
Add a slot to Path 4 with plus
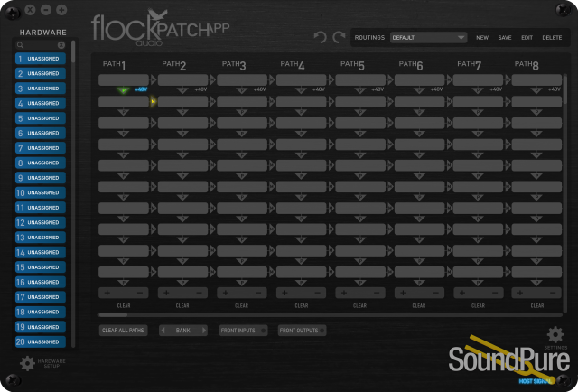tap(284, 293)
